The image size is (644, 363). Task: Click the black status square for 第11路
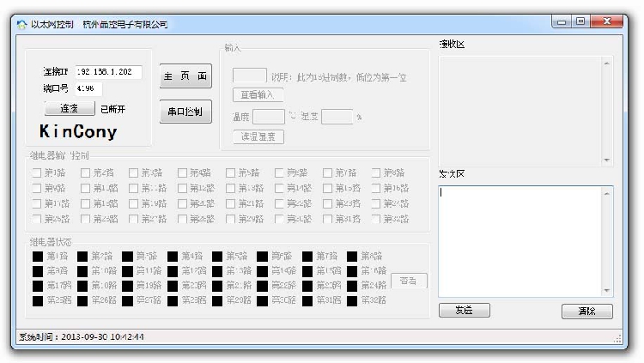click(128, 271)
